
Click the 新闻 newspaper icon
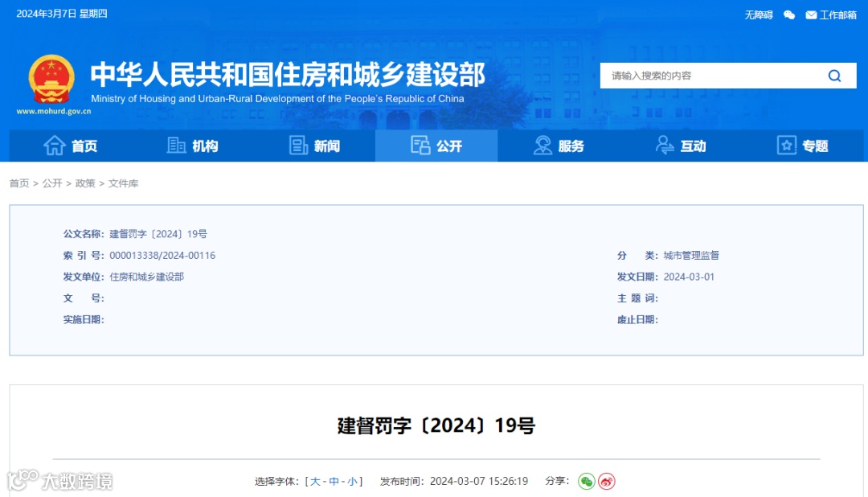[x=298, y=146]
